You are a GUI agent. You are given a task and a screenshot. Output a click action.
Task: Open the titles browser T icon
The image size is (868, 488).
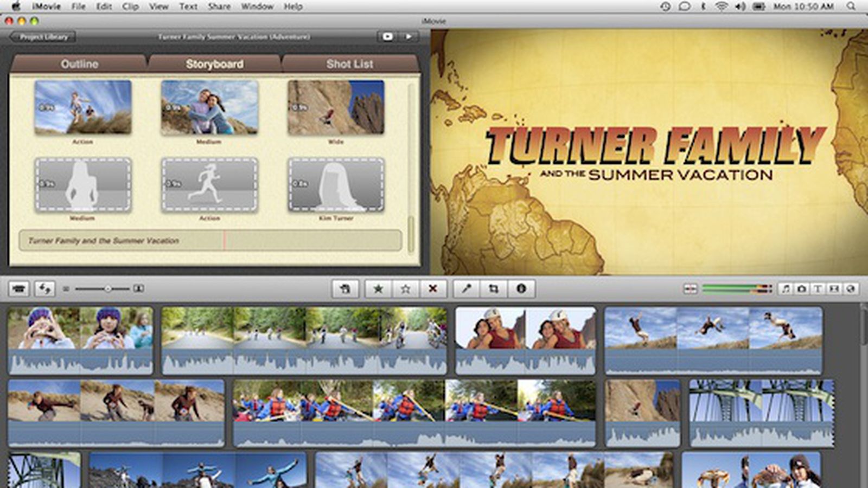point(818,289)
